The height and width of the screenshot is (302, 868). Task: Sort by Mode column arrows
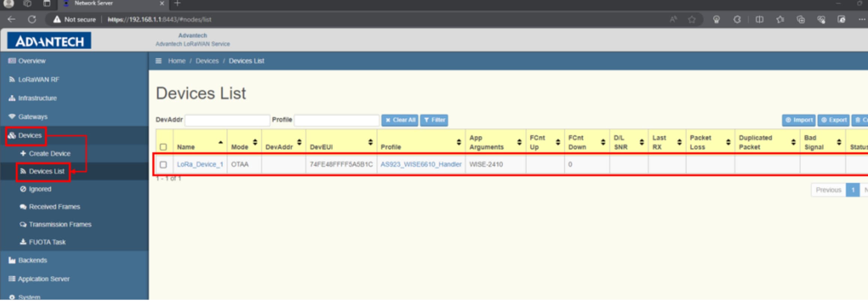pyautogui.click(x=255, y=142)
